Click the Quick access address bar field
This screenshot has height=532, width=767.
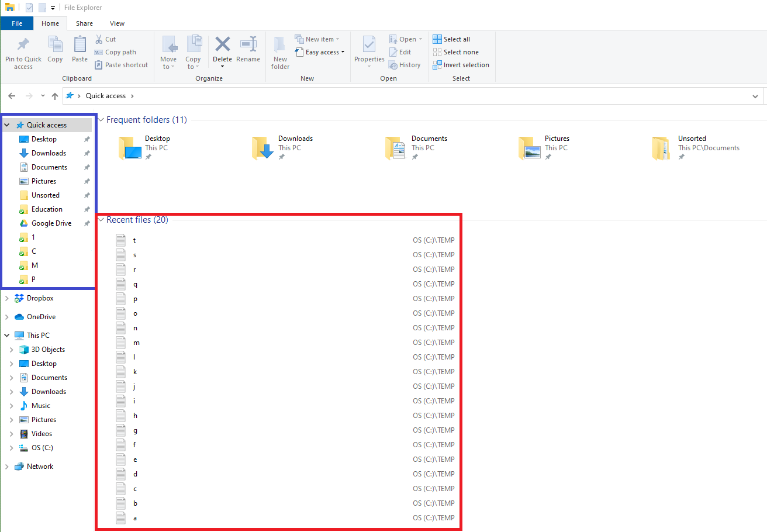click(412, 96)
